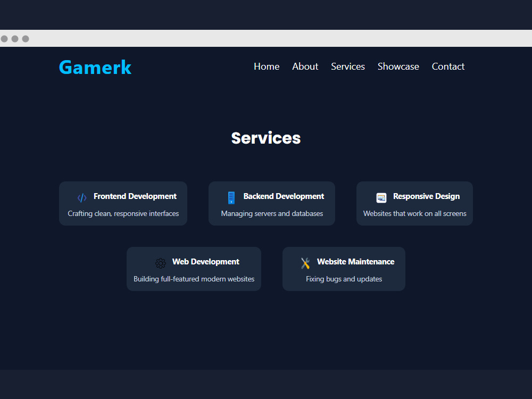Click the middle gray window dot
The image size is (532, 399).
15,39
